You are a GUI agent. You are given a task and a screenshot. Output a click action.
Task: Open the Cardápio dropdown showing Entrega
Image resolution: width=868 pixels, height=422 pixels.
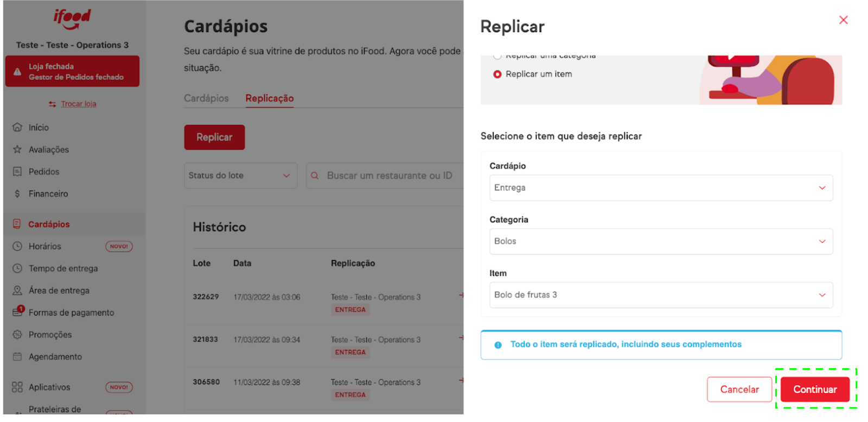(661, 188)
